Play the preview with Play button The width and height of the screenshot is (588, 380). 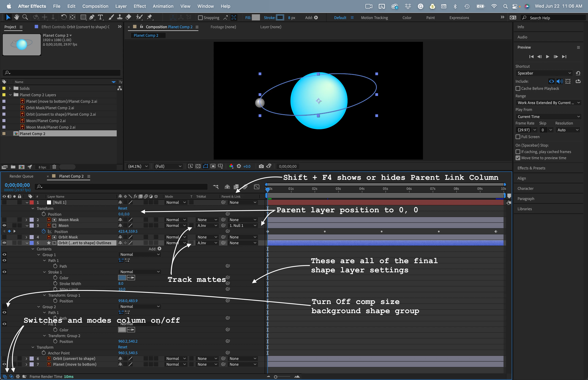pos(547,56)
